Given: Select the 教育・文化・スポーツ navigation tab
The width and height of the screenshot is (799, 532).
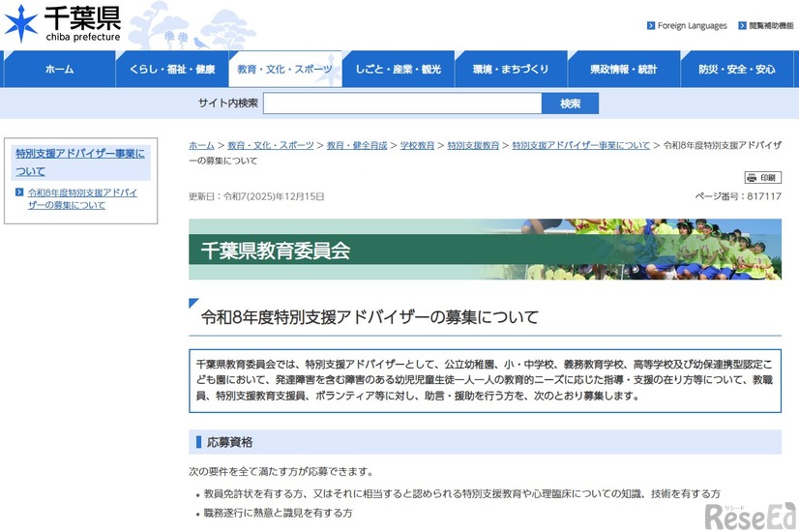Looking at the screenshot, I should pyautogui.click(x=284, y=69).
